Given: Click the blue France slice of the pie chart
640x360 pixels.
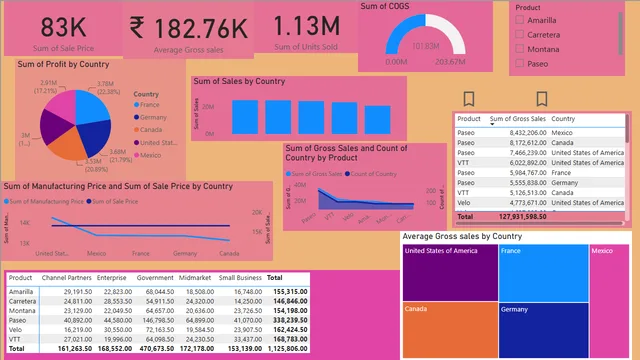Looking at the screenshot, I should pos(90,107).
